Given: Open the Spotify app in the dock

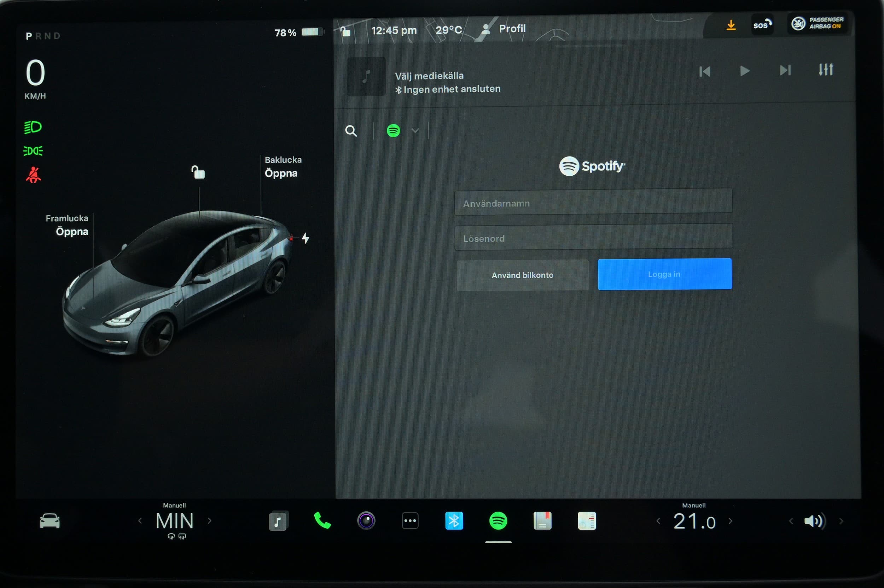Looking at the screenshot, I should coord(498,521).
